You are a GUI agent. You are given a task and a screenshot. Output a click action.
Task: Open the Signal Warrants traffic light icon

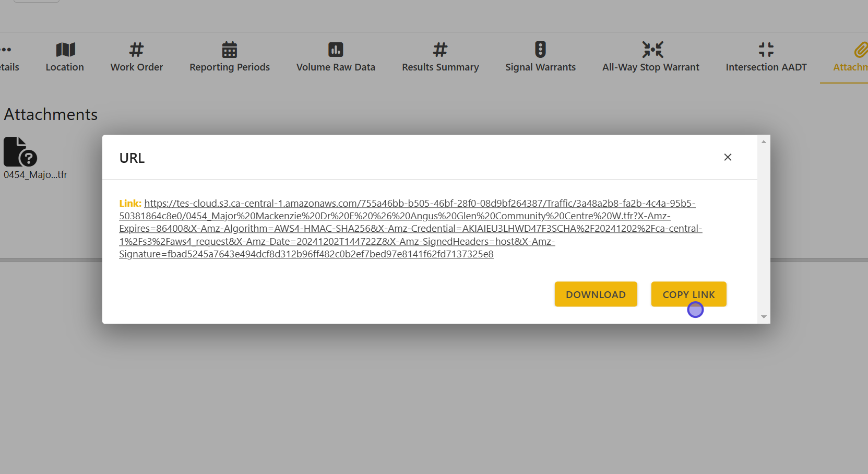tap(540, 50)
